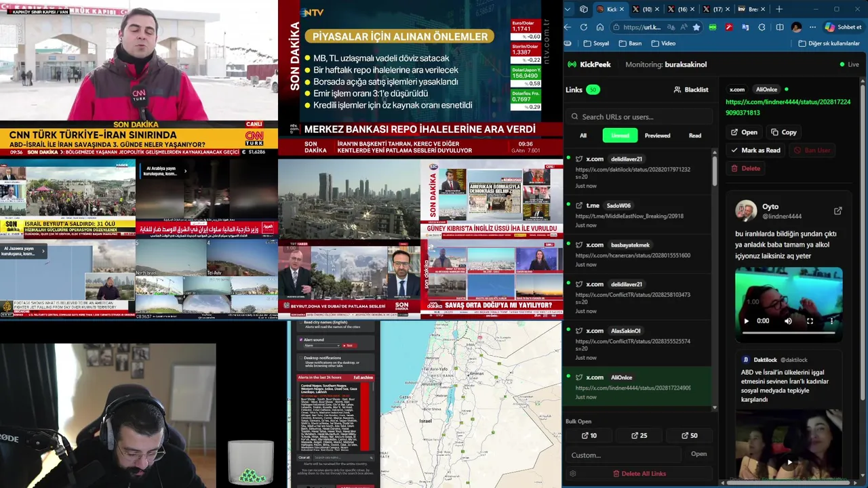This screenshot has width=868, height=488.
Task: Play the Oyto tweet video
Action: pyautogui.click(x=746, y=321)
